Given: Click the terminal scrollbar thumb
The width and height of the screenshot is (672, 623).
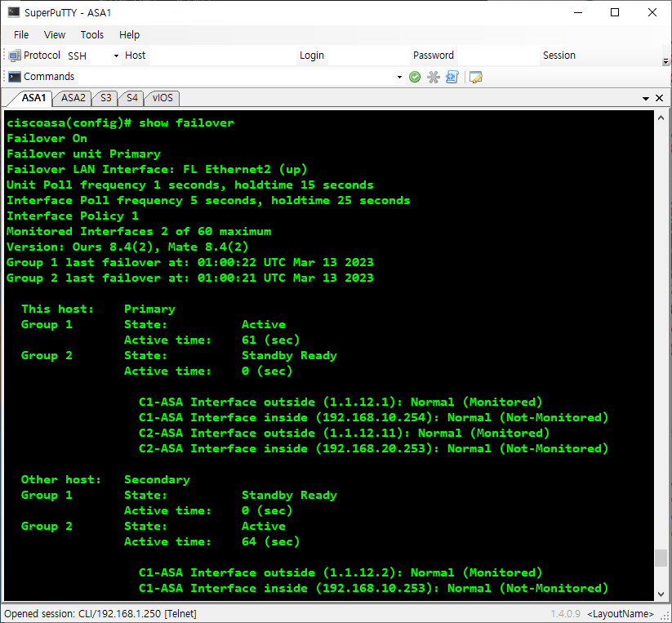Looking at the screenshot, I should 661,558.
